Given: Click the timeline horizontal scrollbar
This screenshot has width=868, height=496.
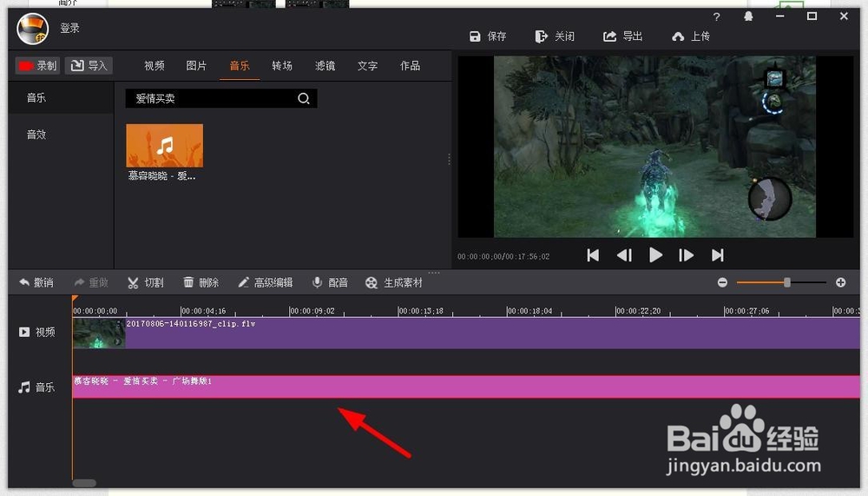Looking at the screenshot, I should click(84, 483).
